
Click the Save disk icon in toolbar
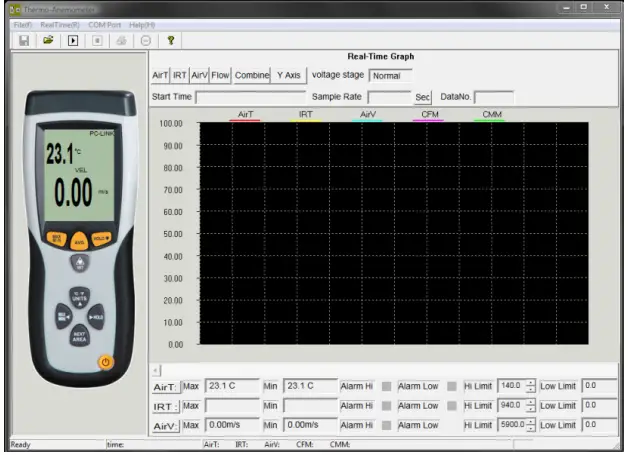(24, 40)
